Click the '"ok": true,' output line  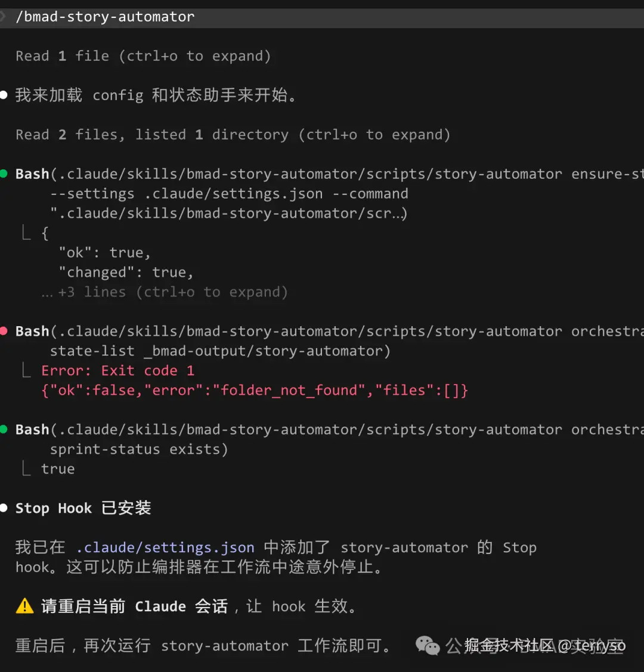click(105, 252)
